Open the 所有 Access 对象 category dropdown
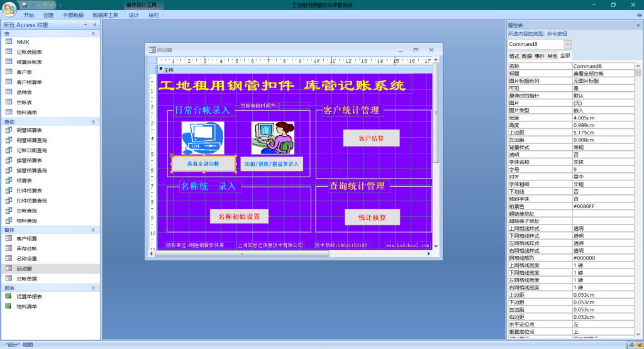Screen dimensions: 644x349 click(x=86, y=25)
